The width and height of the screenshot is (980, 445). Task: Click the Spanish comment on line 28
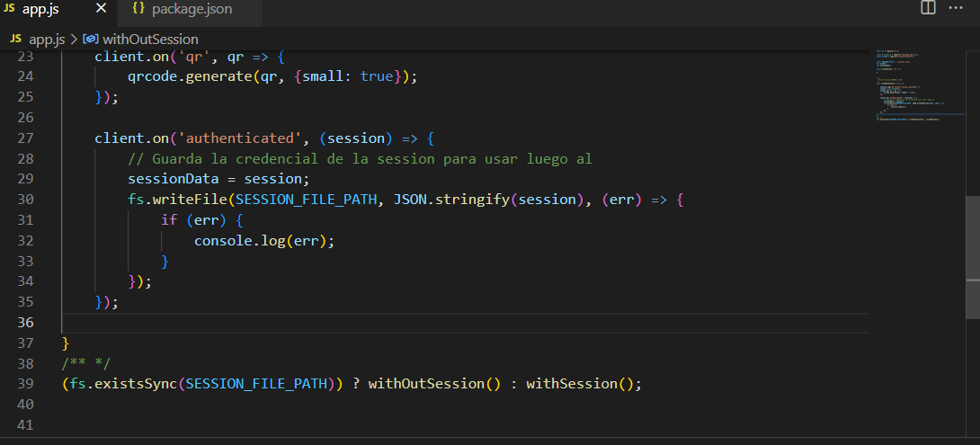coord(360,159)
